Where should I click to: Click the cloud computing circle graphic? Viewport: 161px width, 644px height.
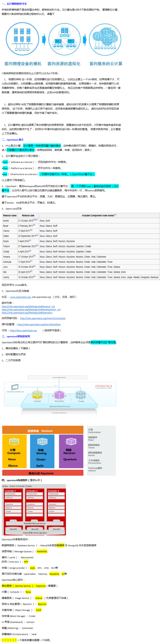click(105, 39)
